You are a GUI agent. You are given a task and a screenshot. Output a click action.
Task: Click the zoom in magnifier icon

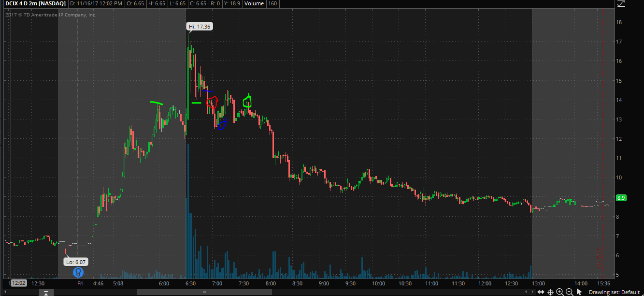pyautogui.click(x=559, y=292)
